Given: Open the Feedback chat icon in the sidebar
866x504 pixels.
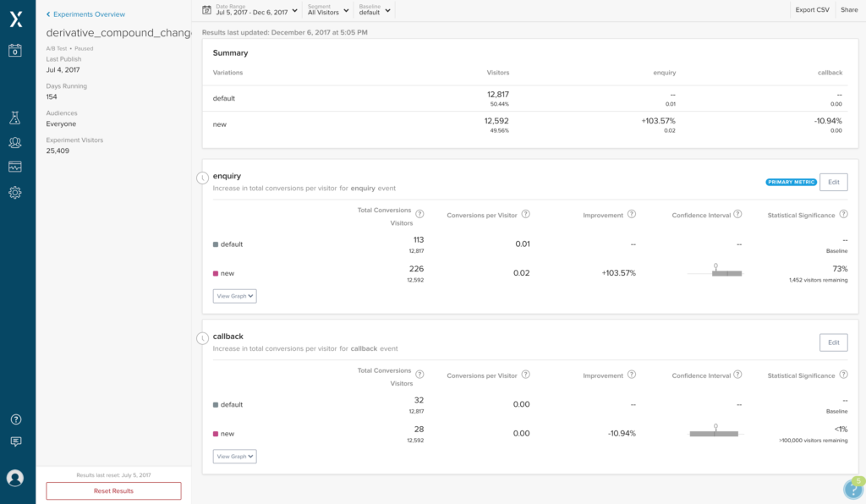Looking at the screenshot, I should 15,441.
